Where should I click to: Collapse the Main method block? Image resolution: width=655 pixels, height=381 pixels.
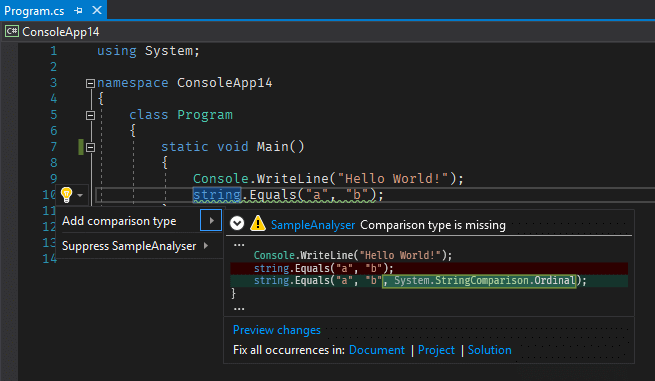[x=90, y=147]
